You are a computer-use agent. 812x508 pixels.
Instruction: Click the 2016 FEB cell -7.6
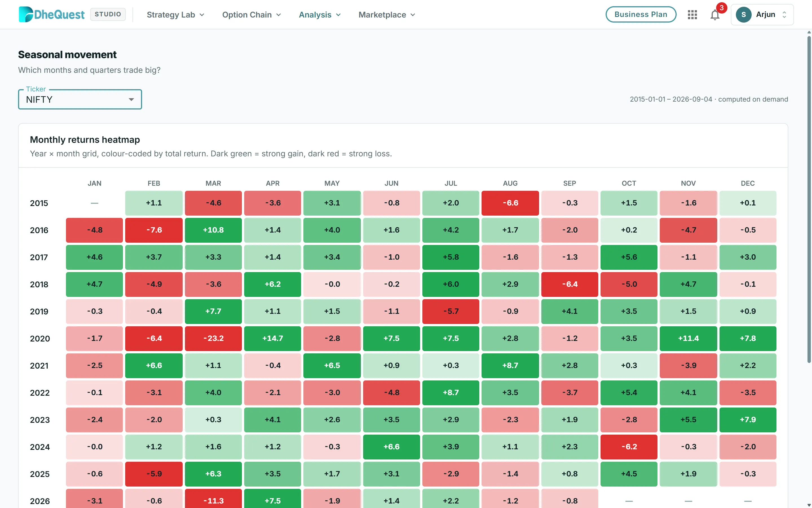tap(154, 230)
